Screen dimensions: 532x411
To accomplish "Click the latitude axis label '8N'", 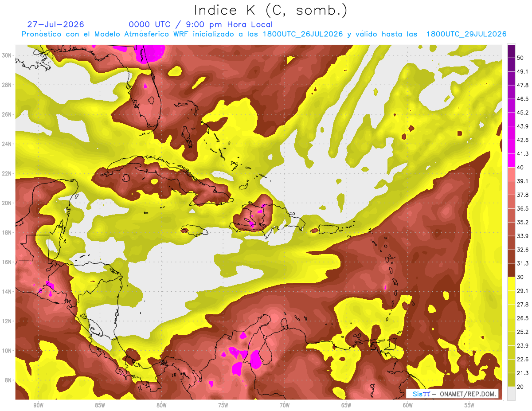I will tap(8, 380).
